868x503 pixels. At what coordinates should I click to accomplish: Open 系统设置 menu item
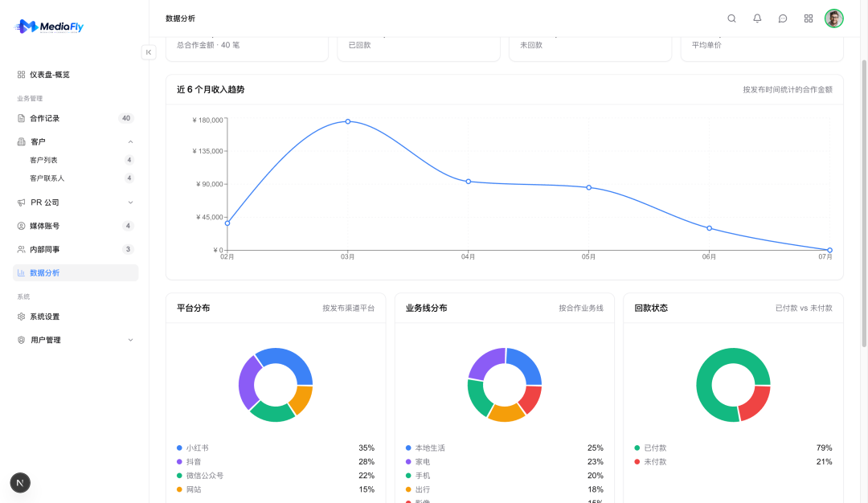tap(76, 317)
